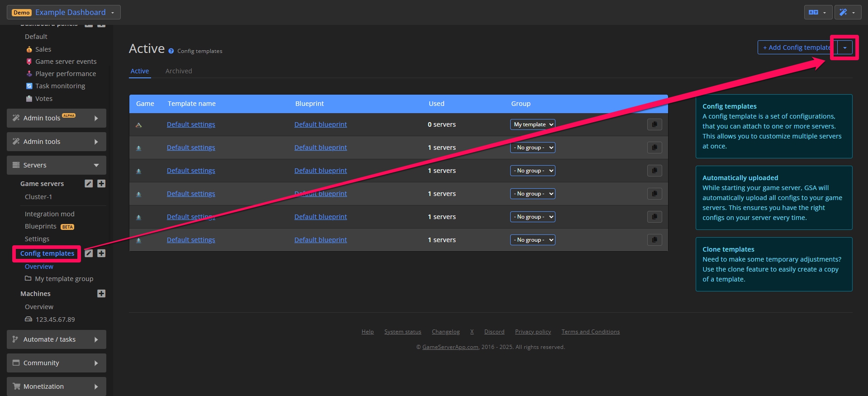
Task: Select Cluster-1 in the sidebar
Action: tap(38, 197)
